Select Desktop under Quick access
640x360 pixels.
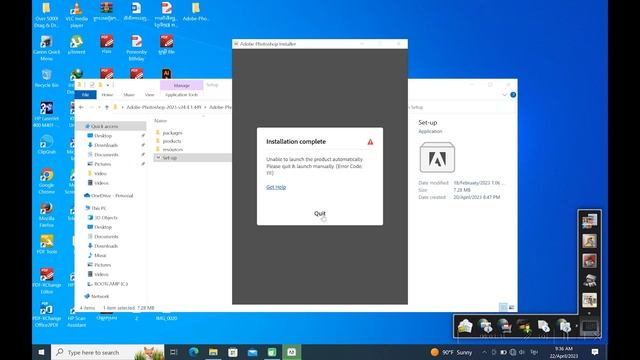click(103, 136)
